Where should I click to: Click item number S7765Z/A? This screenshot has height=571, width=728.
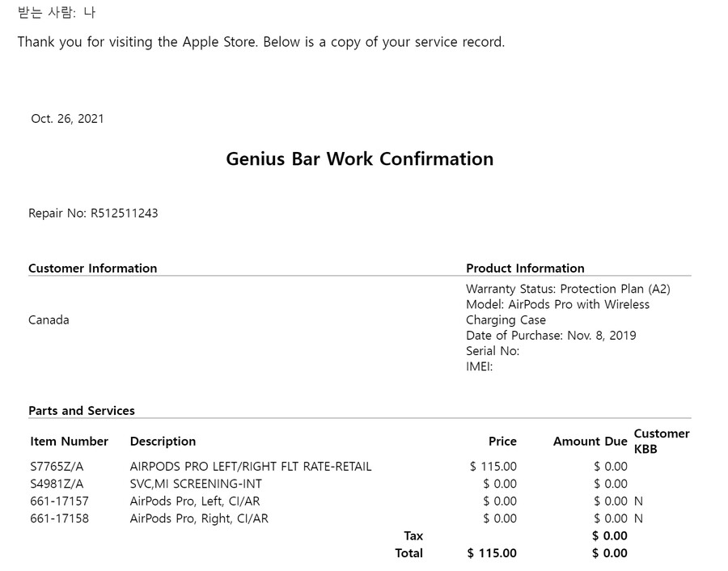(x=57, y=467)
